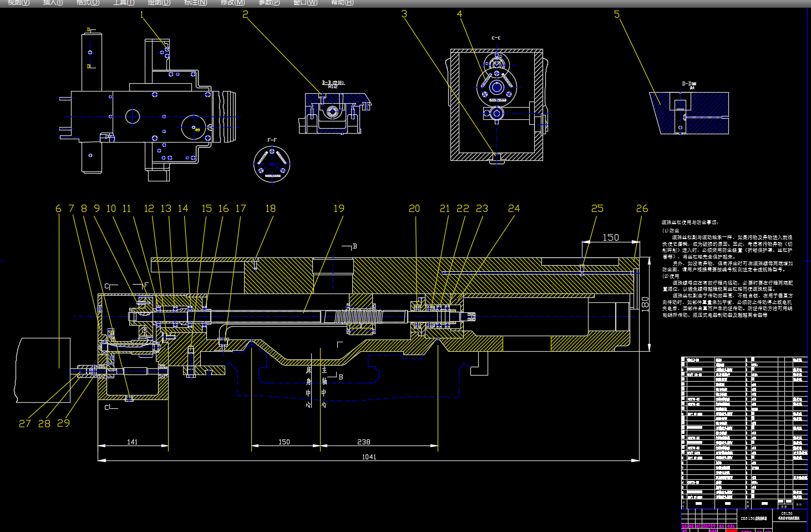Click the notes heading 滚珠丝杠使用与防尘事项
The image size is (811, 532).
point(690,222)
